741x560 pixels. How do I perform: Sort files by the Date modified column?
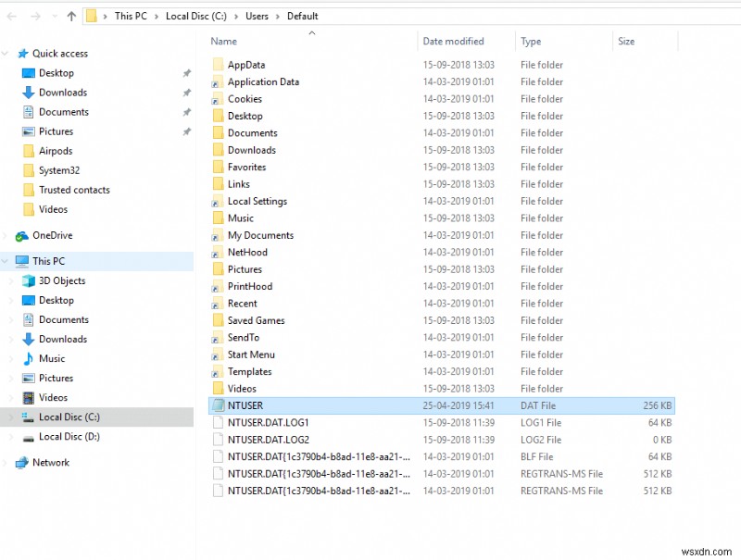point(454,41)
